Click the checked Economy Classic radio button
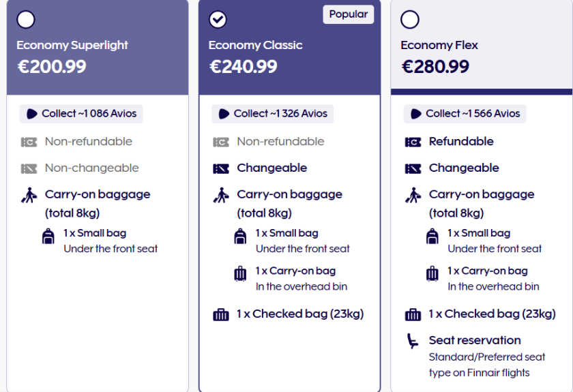The width and height of the screenshot is (573, 392). click(x=218, y=20)
